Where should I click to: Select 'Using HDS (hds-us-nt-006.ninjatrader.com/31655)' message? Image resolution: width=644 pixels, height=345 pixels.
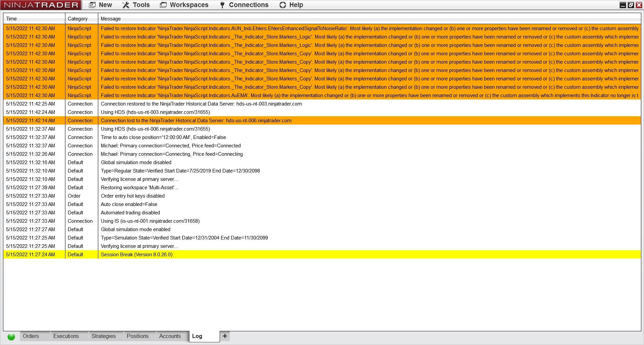click(x=155, y=129)
